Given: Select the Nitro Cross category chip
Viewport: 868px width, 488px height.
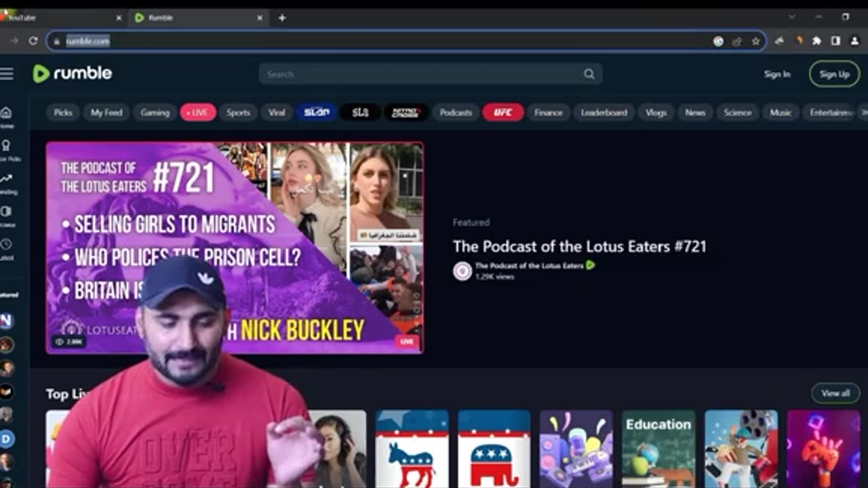Looking at the screenshot, I should pyautogui.click(x=406, y=113).
